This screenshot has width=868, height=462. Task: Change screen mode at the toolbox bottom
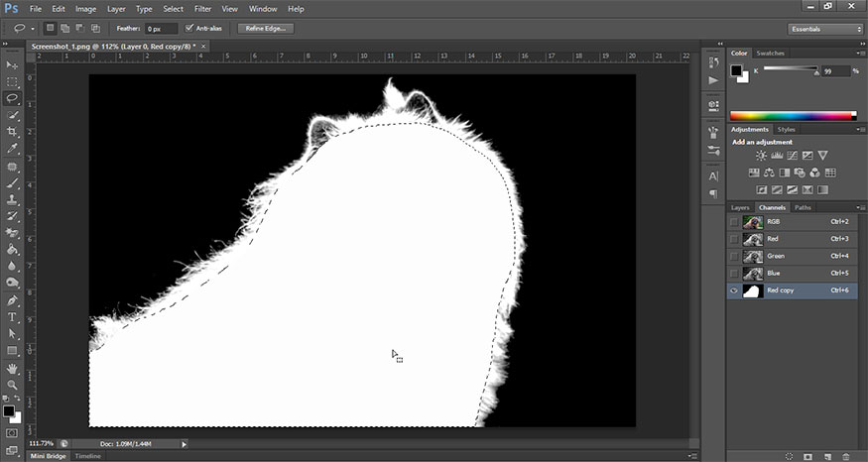coord(12,450)
